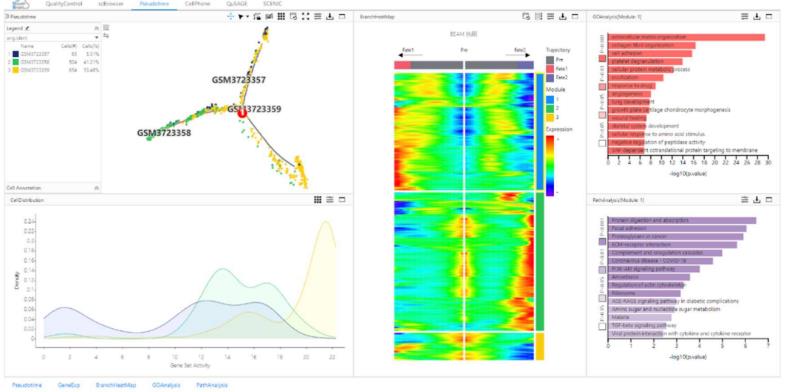
Task: Download the BranchHeatMap image
Action: coord(563,17)
